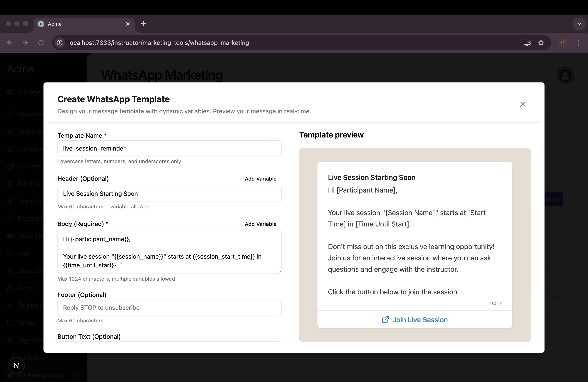Click the Join Live Session preview button
The width and height of the screenshot is (588, 382).
(x=420, y=320)
